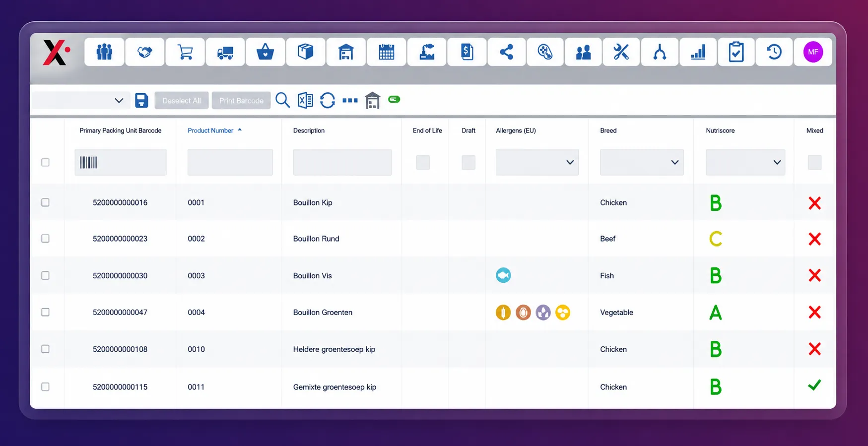Toggle the End of Life filter checkbox

point(423,162)
